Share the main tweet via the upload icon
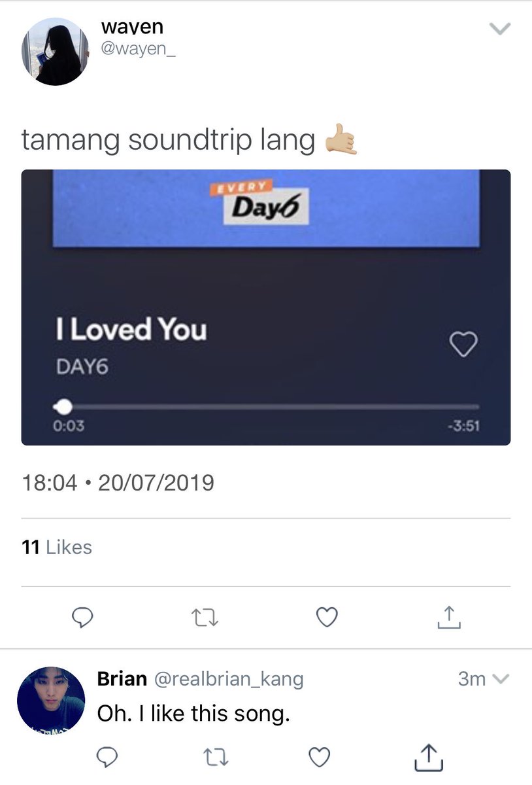Viewport: 532px width, 785px height. click(448, 616)
